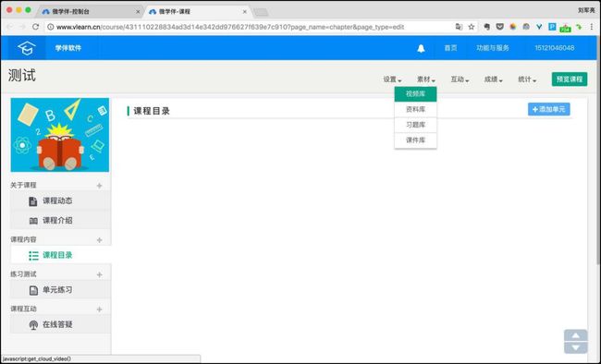The height and width of the screenshot is (364, 601).
Task: Select 视频库 from the dropdown
Action: [x=415, y=94]
